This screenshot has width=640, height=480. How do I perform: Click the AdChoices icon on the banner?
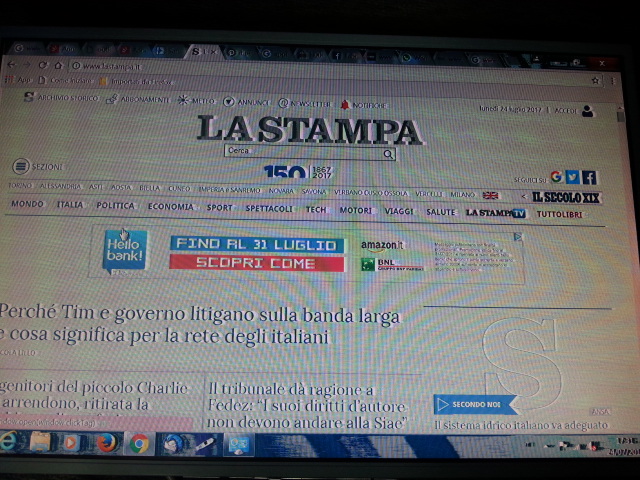[x=518, y=237]
